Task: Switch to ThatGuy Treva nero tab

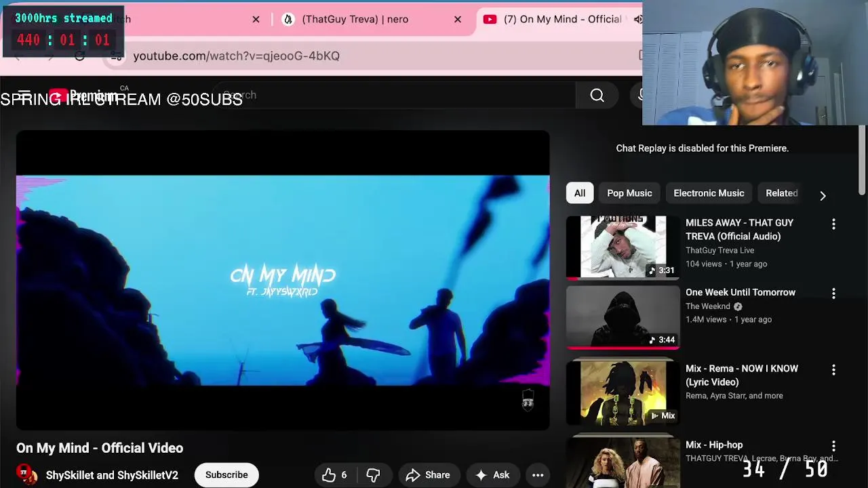Action: pos(355,19)
